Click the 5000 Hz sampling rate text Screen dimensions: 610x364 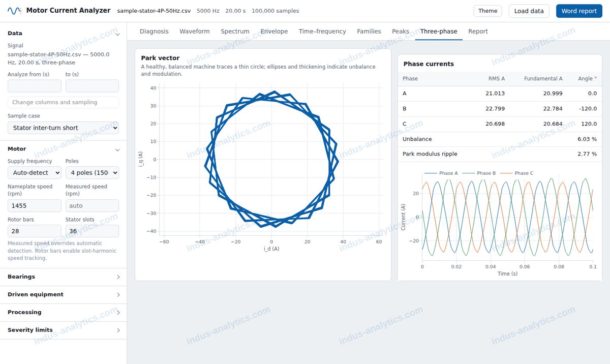click(208, 11)
